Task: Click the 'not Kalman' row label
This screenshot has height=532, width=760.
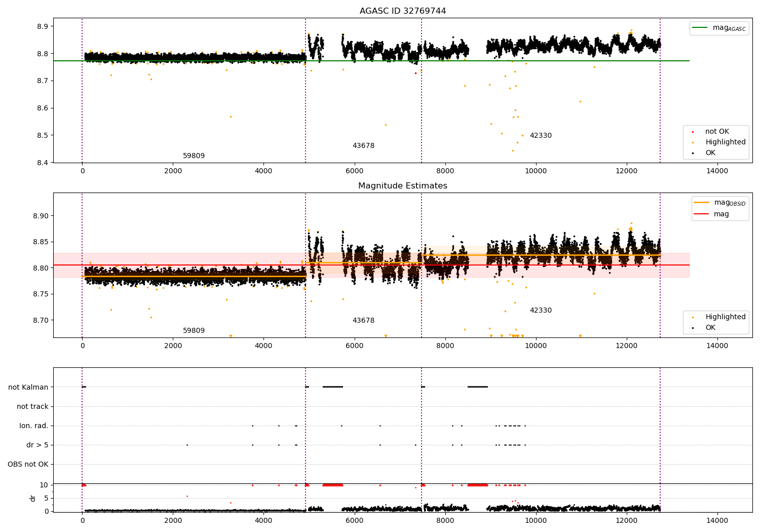Action: point(28,387)
